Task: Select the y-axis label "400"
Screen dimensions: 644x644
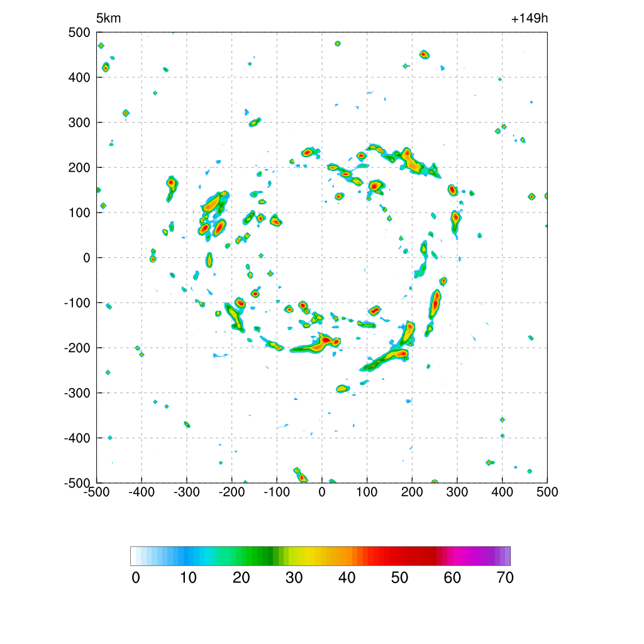Action: point(79,77)
